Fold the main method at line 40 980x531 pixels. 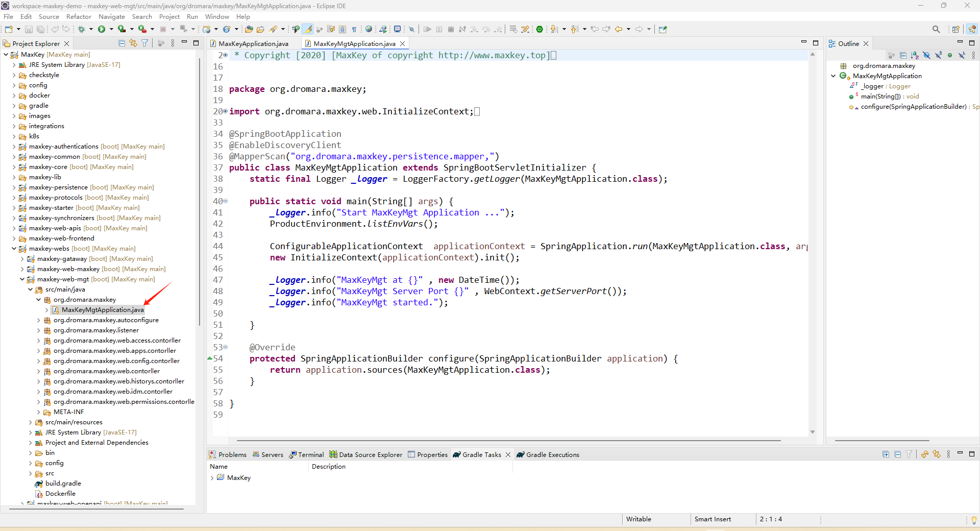[x=226, y=201]
